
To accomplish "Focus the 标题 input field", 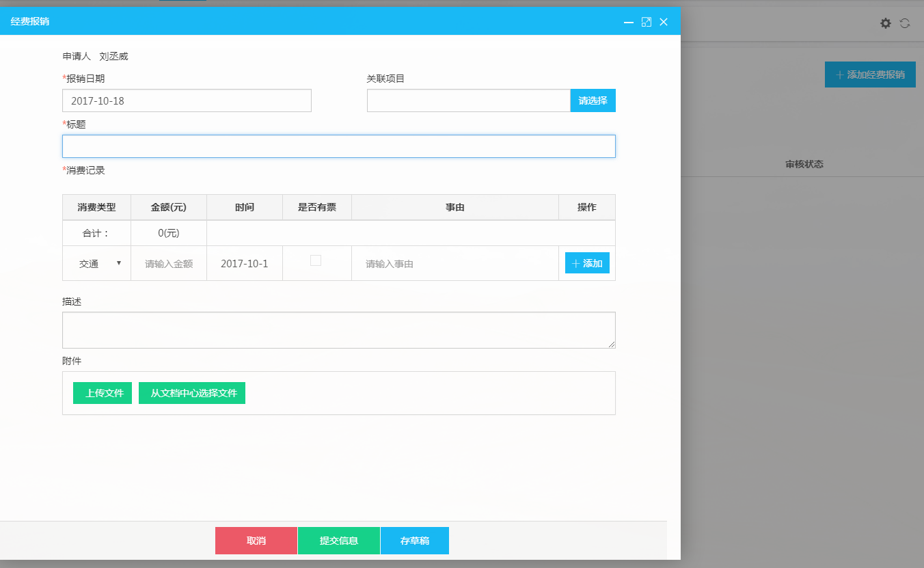I will coord(338,146).
